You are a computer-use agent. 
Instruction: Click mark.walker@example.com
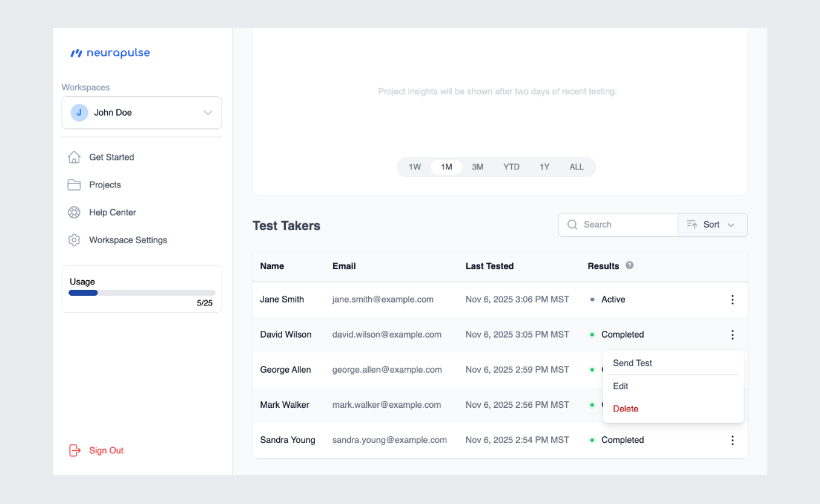coord(386,405)
